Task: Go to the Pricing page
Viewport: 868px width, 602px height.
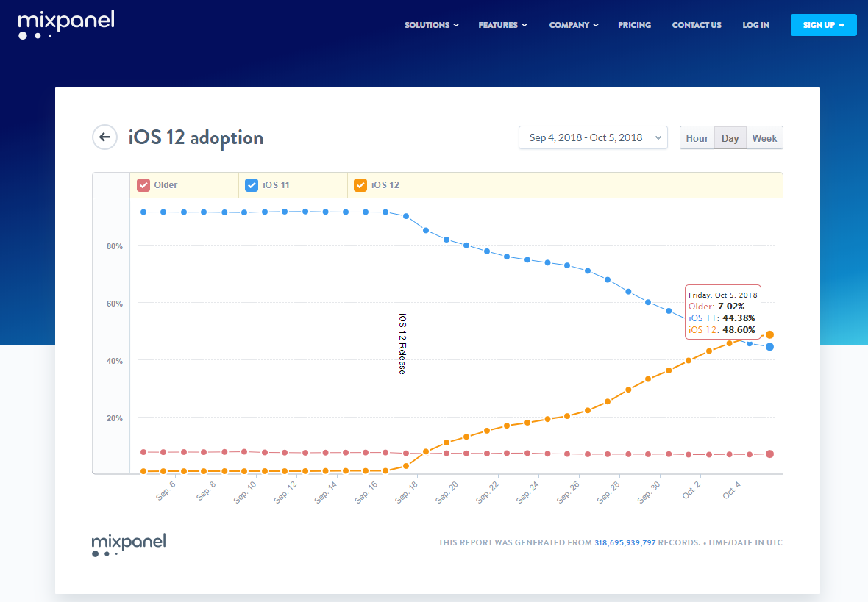Action: click(x=634, y=25)
